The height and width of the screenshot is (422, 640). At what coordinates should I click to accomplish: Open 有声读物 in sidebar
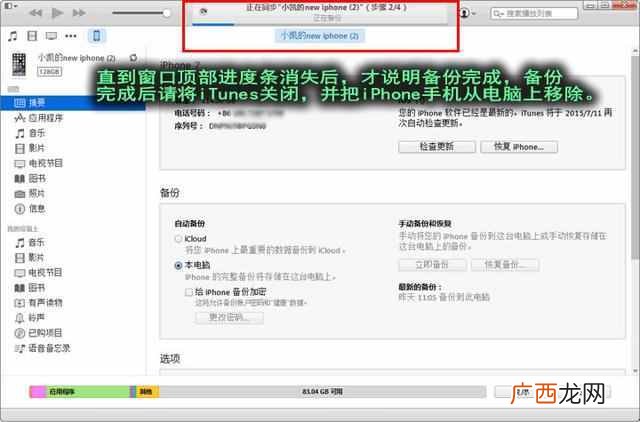38,302
